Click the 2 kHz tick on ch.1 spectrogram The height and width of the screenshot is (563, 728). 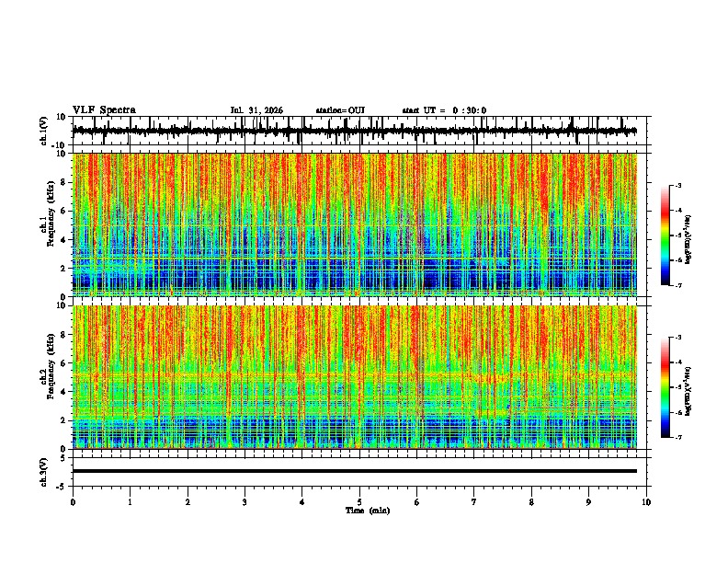[63, 268]
